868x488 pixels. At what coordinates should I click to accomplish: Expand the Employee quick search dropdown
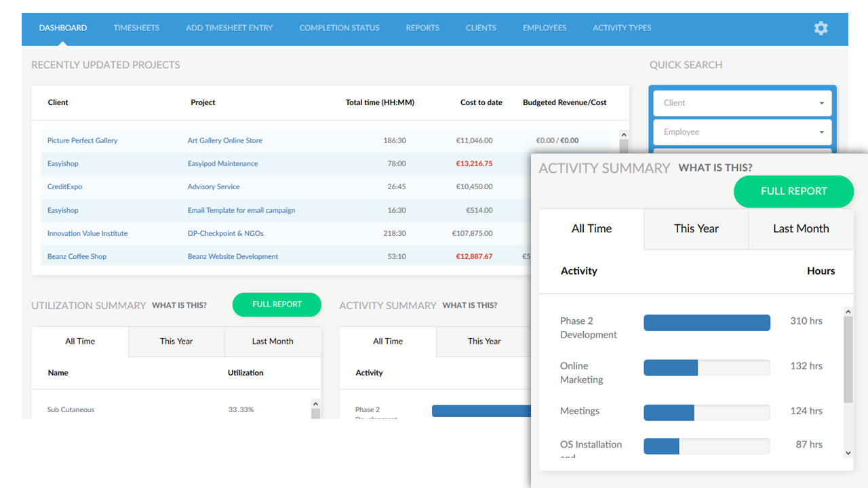[742, 132]
